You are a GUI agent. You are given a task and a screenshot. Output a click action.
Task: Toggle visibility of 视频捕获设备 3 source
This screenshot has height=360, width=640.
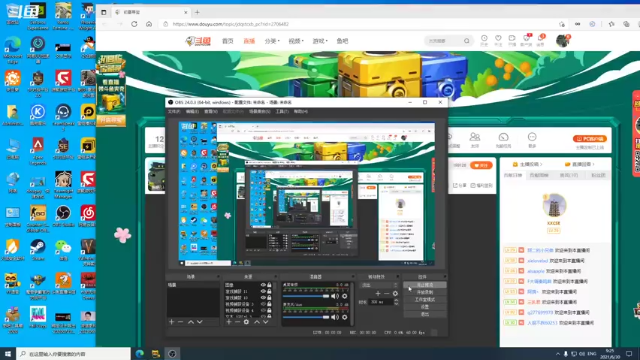(x=263, y=304)
